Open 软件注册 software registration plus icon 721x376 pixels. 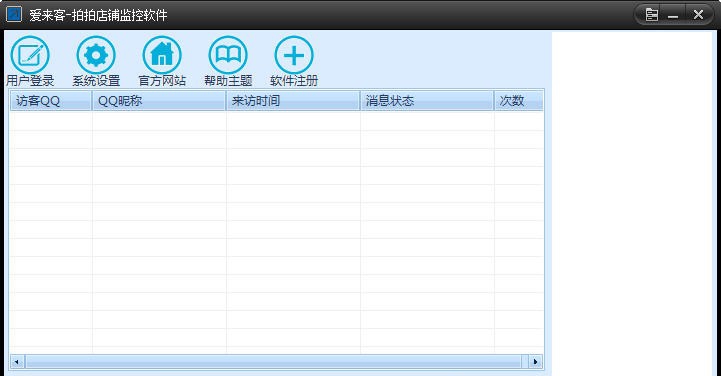point(294,55)
